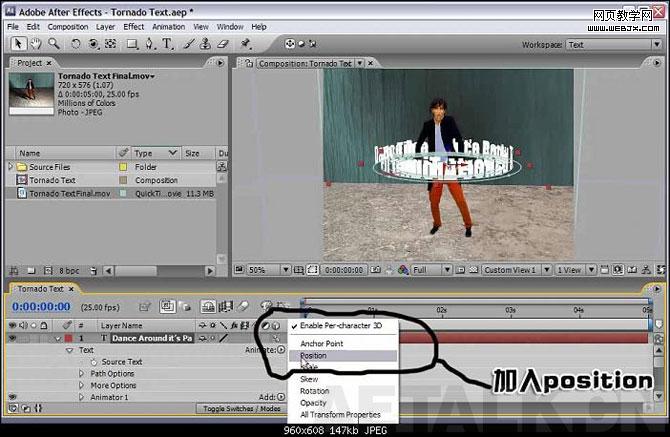The width and height of the screenshot is (670, 437).
Task: Expand Path Options group
Action: [x=82, y=373]
